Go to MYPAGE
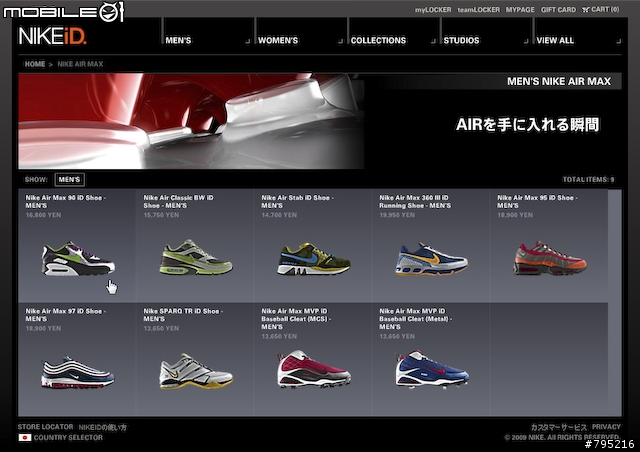This screenshot has height=452, width=640. [520, 10]
